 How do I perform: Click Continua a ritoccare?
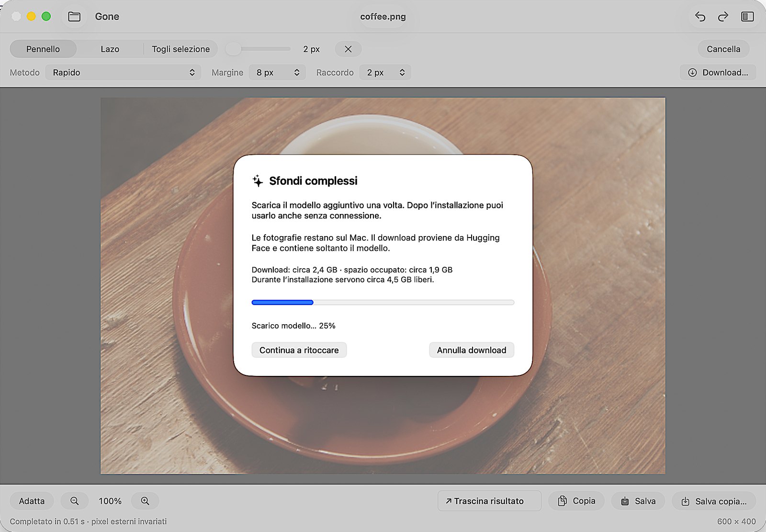tap(299, 350)
